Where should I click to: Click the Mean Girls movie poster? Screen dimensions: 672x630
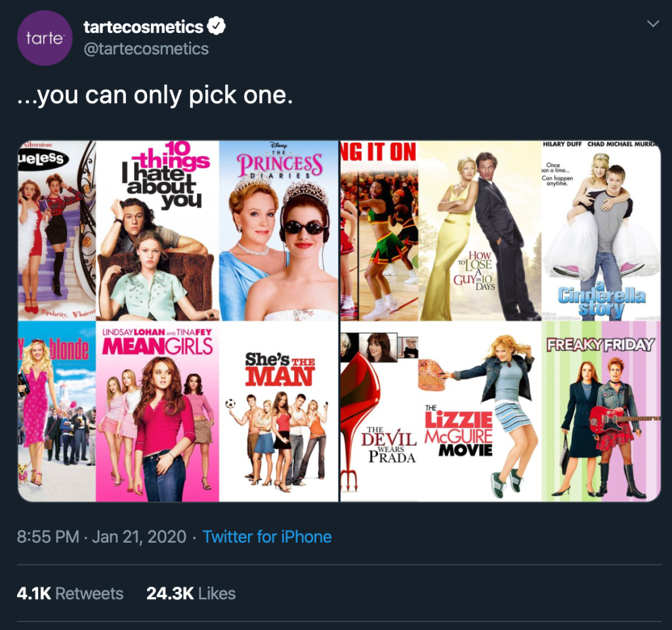tap(157, 411)
